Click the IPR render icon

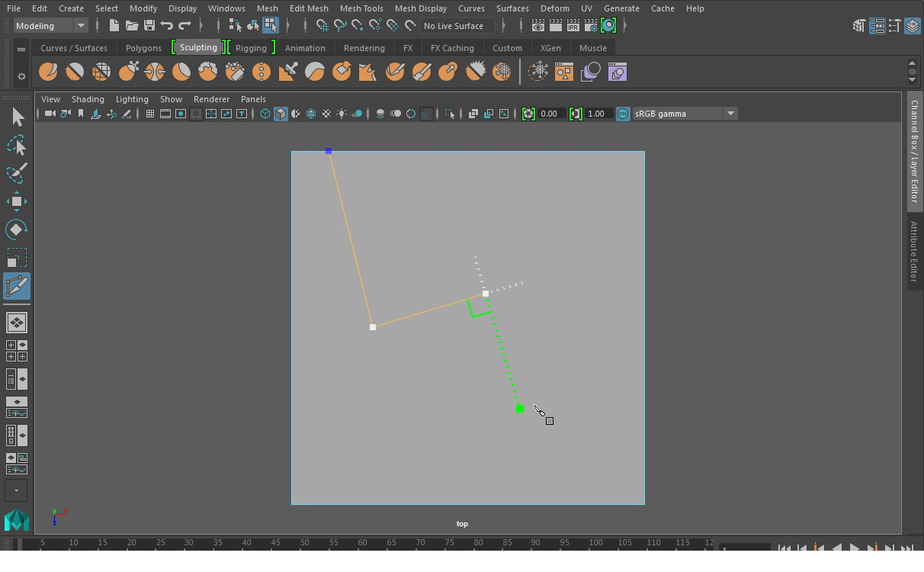[573, 26]
